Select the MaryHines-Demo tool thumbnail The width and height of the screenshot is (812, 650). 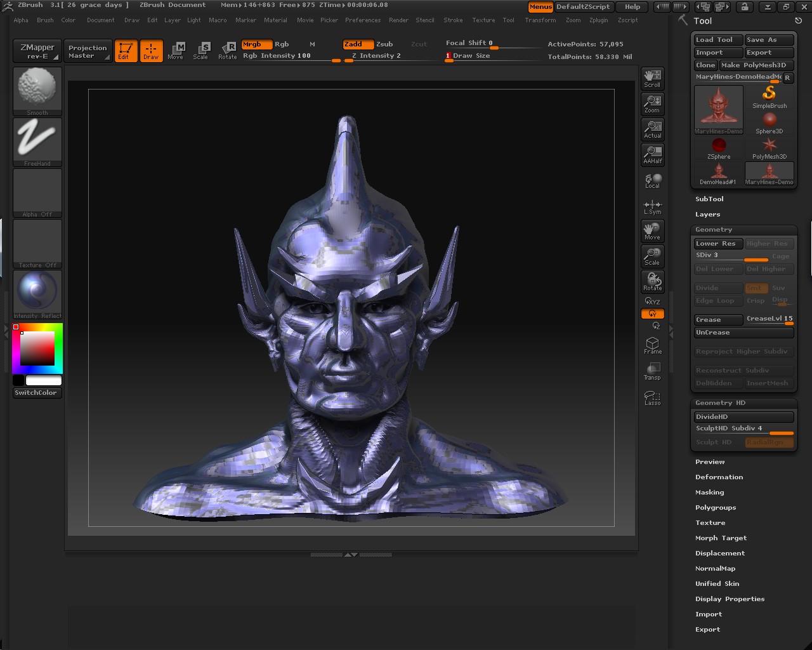(718, 108)
